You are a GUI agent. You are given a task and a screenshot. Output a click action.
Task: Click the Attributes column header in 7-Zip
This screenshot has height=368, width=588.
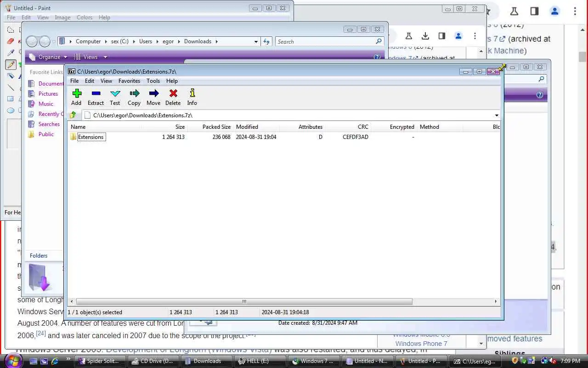click(x=302, y=127)
